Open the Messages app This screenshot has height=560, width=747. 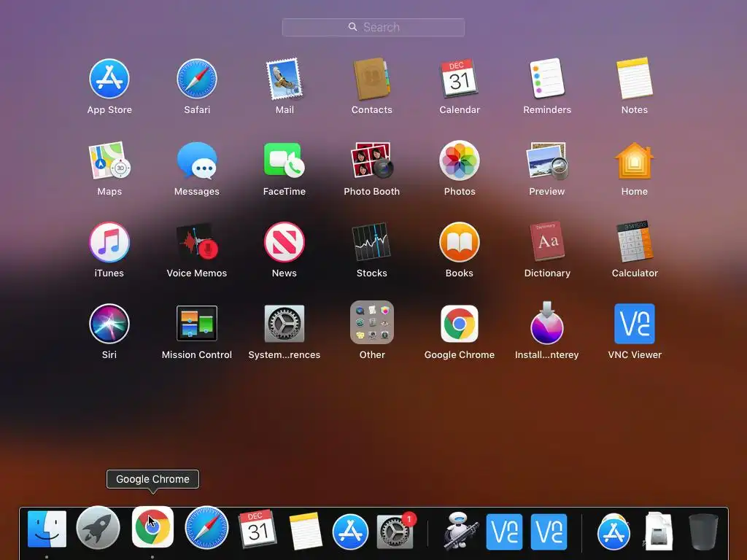click(197, 161)
